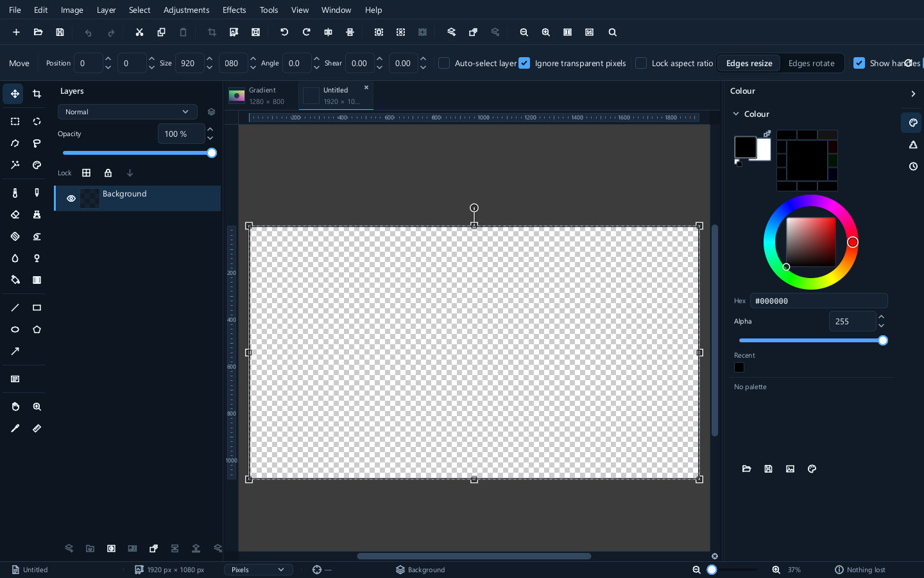Select the Arrow drawing tool
Image resolution: width=924 pixels, height=578 pixels.
pyautogui.click(x=15, y=351)
